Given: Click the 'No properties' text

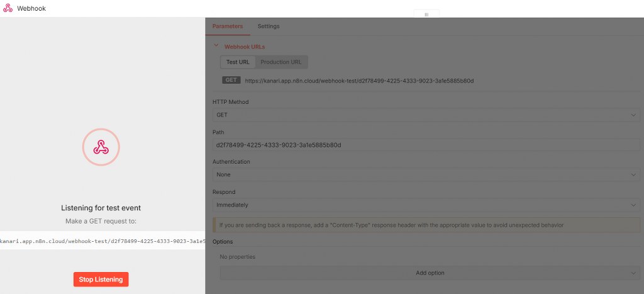Looking at the screenshot, I should pos(237,257).
